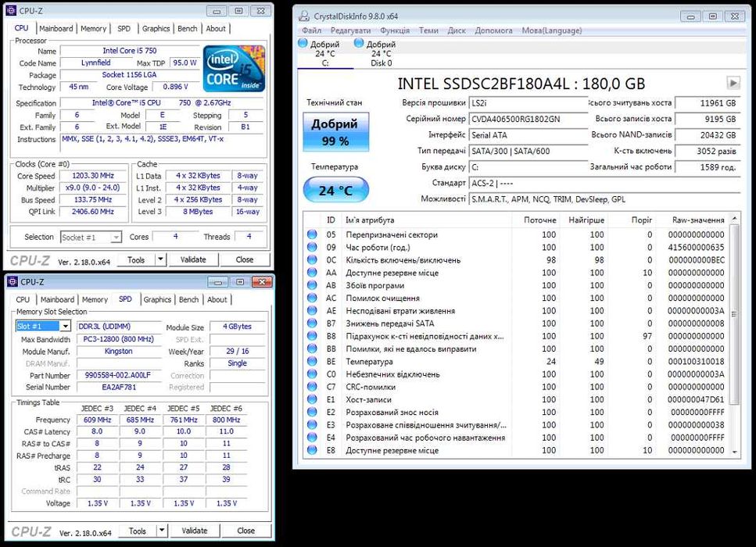Click the C: drive status orb

[303, 43]
